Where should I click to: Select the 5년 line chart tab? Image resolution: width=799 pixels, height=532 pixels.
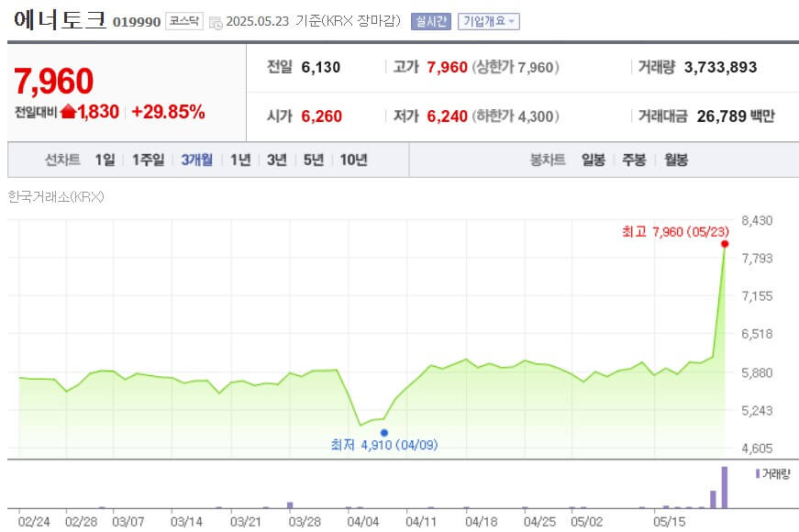[x=314, y=160]
